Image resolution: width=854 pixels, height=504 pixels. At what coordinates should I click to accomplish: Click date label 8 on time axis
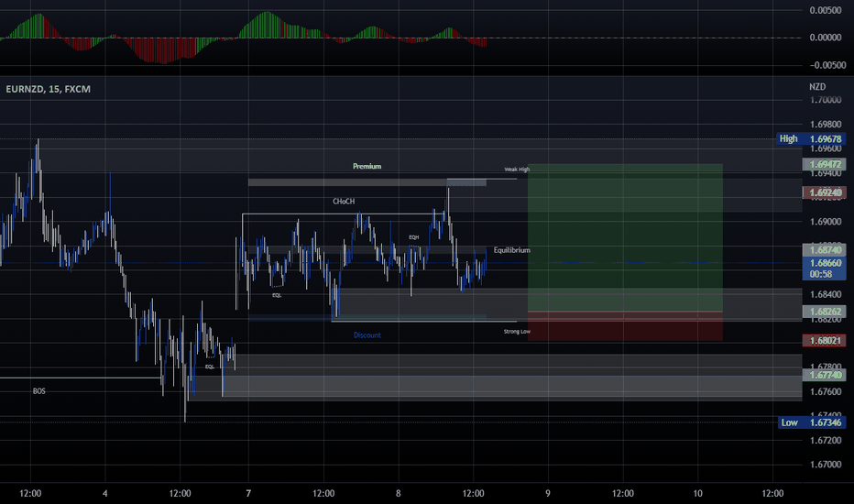click(398, 494)
